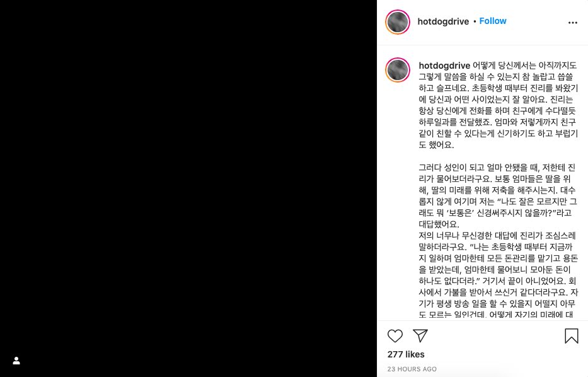Like the post with the heart icon
Viewport: 588px width, 377px height.
[x=395, y=336]
